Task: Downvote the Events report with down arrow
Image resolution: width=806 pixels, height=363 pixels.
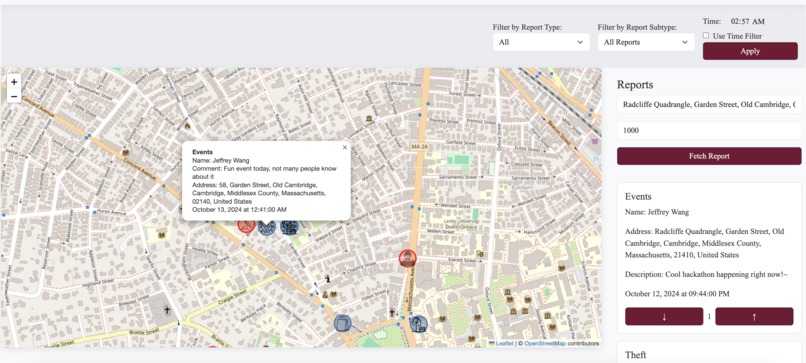Action: (664, 316)
